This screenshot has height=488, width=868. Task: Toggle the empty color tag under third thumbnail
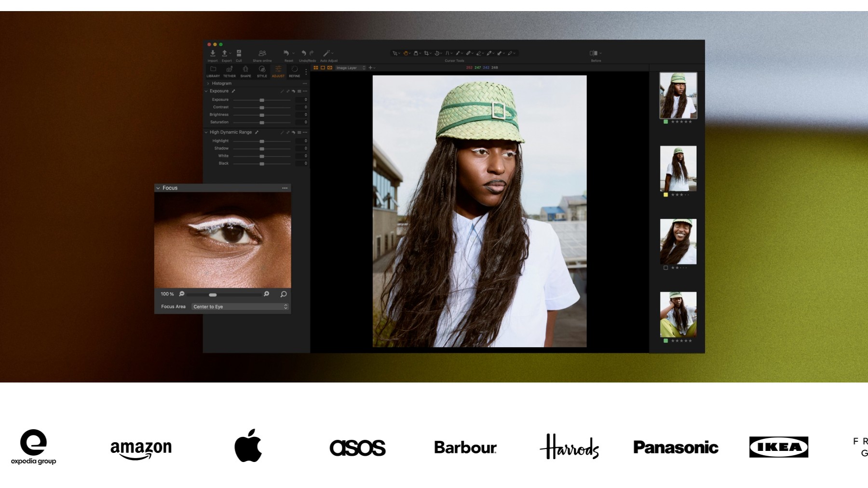[665, 268]
